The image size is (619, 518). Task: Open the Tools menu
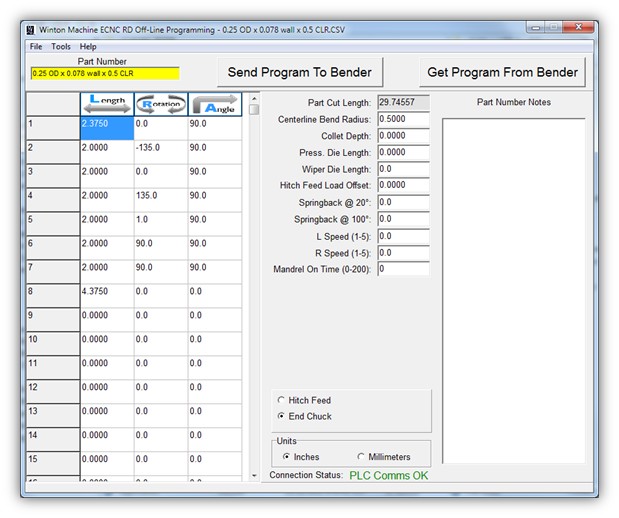pos(61,47)
